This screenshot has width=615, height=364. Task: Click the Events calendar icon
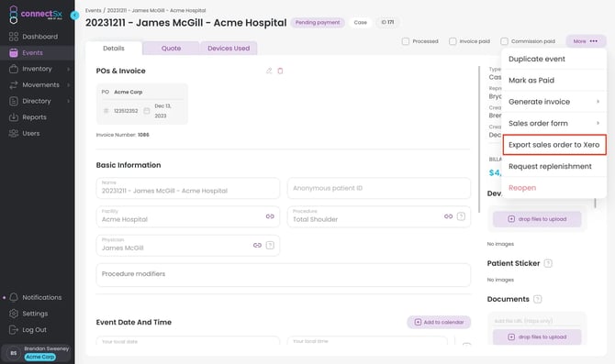coord(14,52)
